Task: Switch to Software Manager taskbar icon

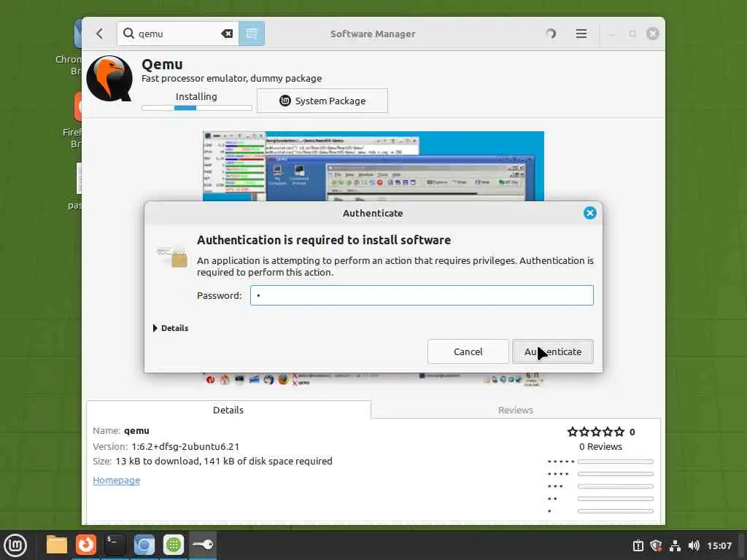Action: click(174, 545)
